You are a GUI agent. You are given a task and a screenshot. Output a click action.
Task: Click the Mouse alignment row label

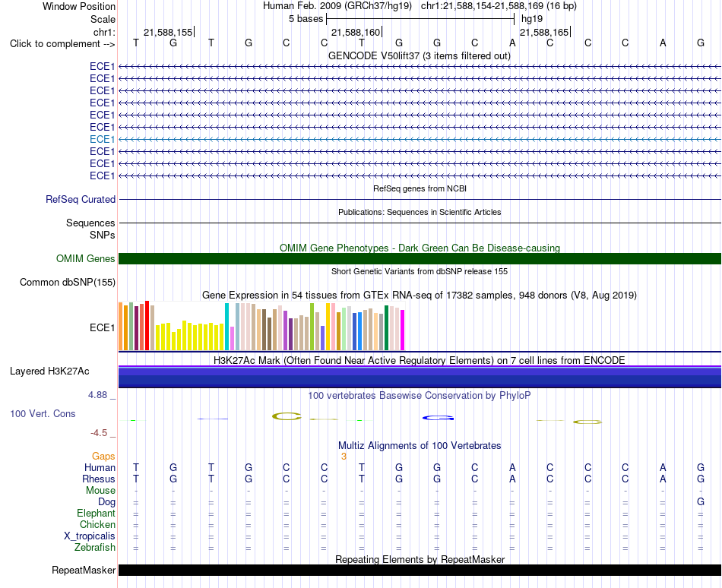100,491
